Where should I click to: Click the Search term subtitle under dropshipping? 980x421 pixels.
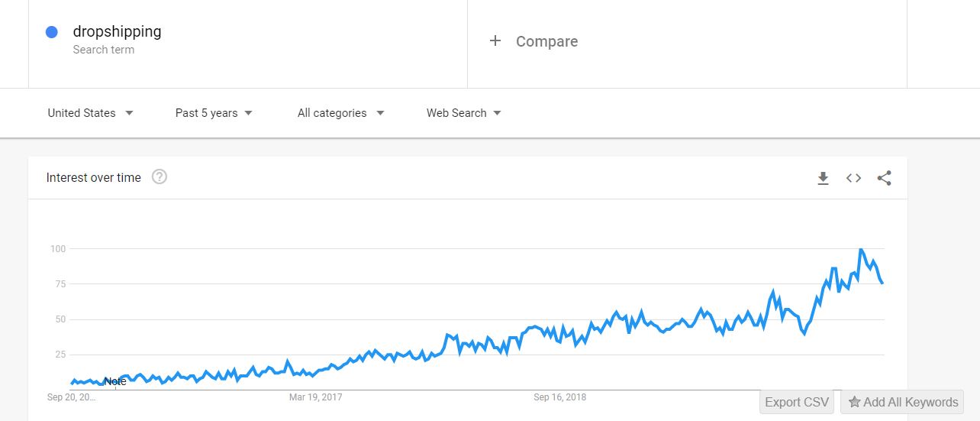(103, 50)
